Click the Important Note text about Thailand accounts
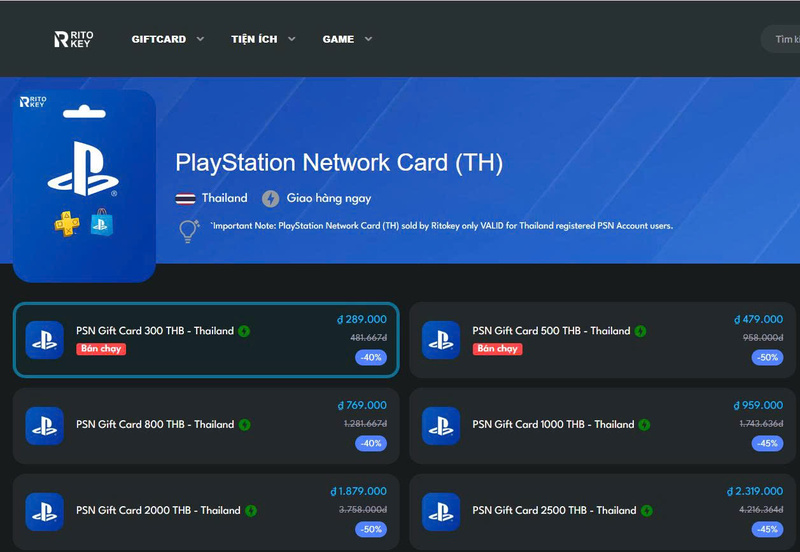The image size is (800, 552). point(441,225)
